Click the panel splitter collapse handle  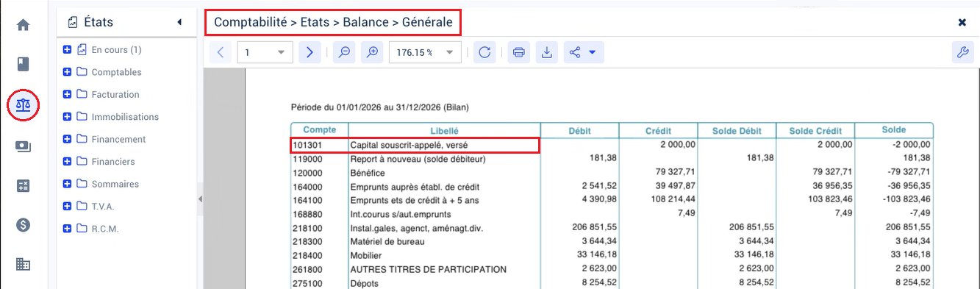pos(200,200)
